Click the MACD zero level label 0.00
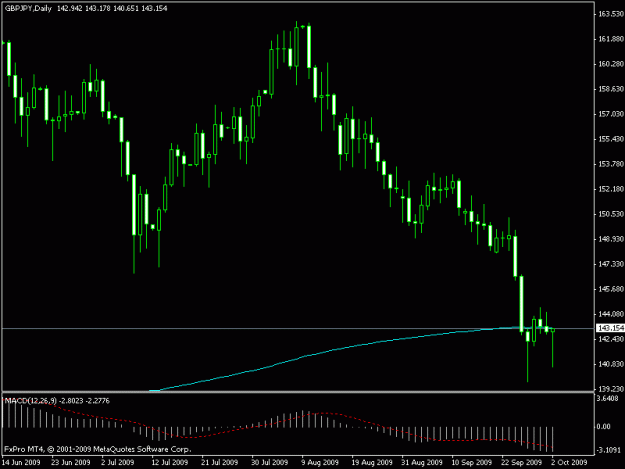The image size is (625, 469). (x=604, y=427)
